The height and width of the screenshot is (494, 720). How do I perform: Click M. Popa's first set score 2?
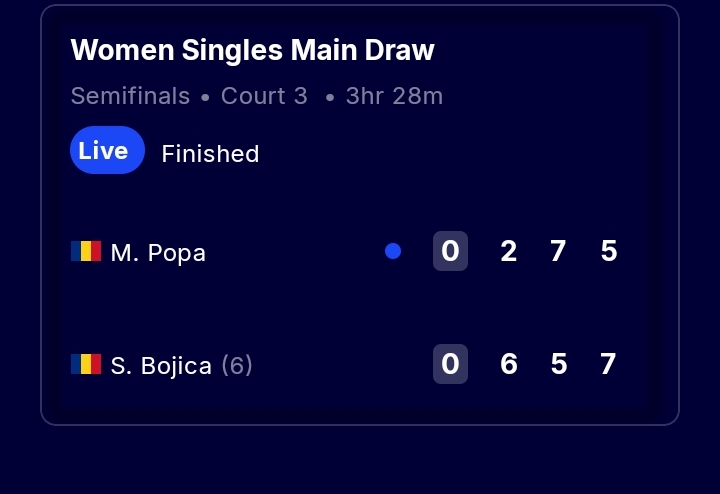[508, 251]
